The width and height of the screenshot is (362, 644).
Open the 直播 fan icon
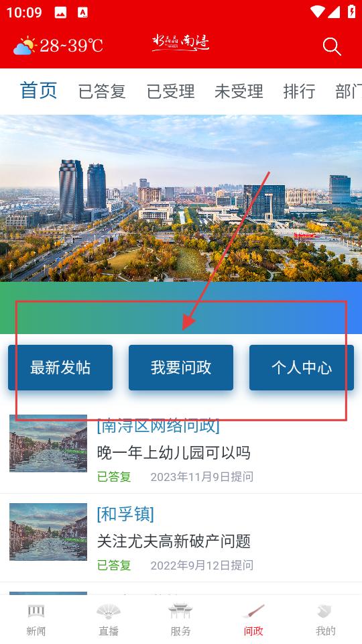point(109,610)
